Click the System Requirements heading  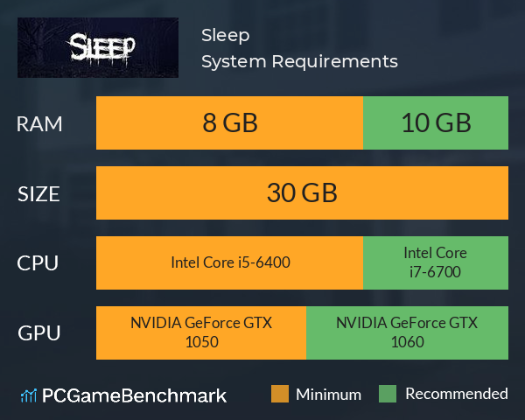tap(299, 61)
